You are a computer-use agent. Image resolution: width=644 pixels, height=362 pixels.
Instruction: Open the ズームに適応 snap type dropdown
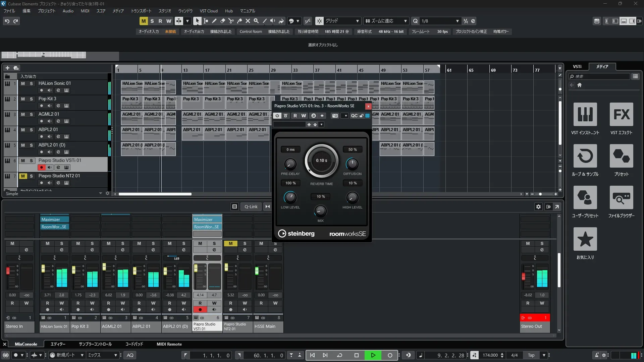point(405,21)
